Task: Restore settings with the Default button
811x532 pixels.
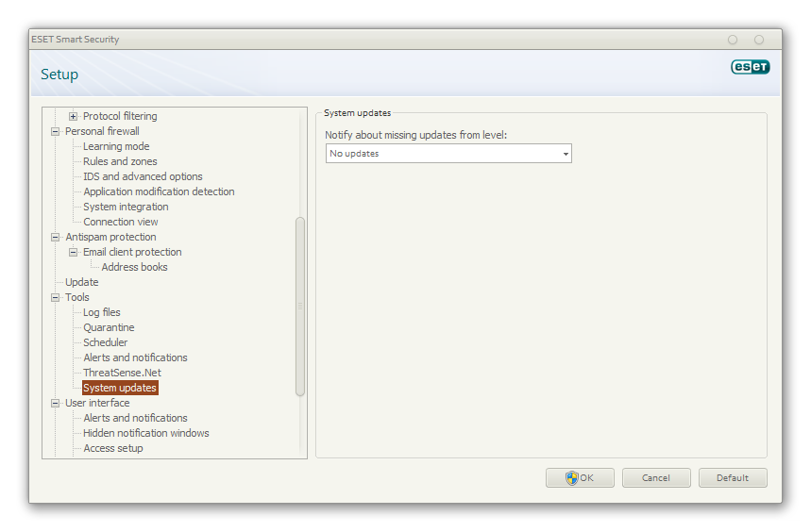Action: pyautogui.click(x=733, y=478)
